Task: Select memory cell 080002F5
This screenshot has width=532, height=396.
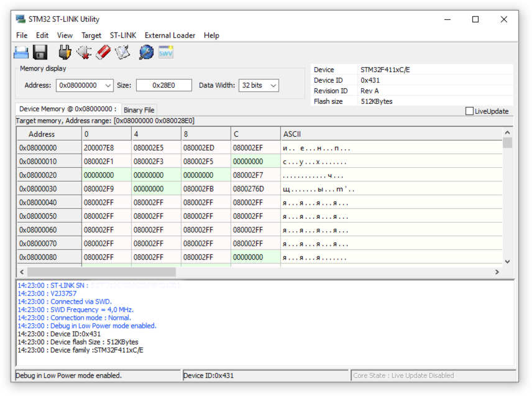Action: point(206,162)
